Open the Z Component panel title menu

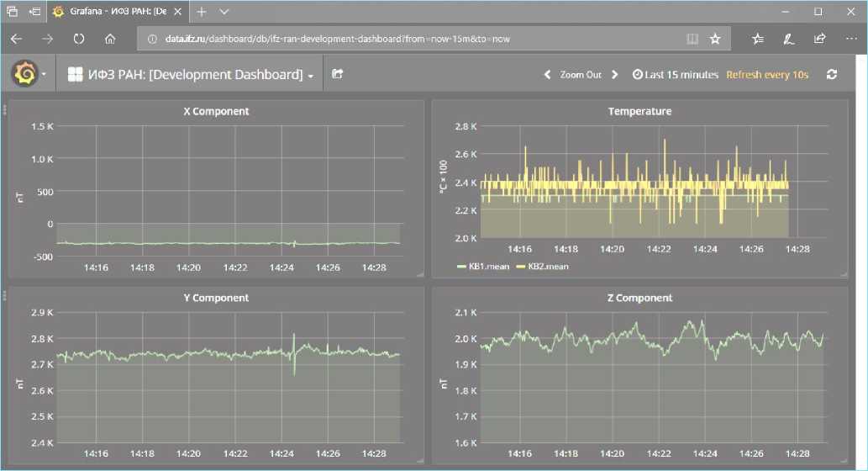(x=639, y=298)
